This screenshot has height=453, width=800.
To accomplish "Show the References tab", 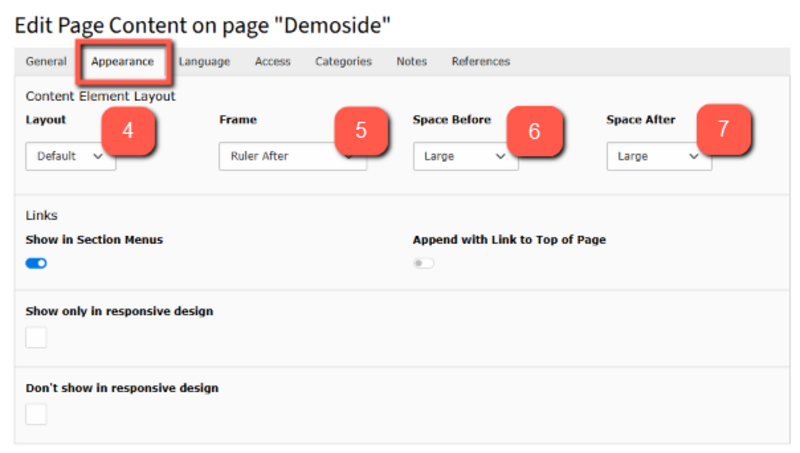I will 480,61.
